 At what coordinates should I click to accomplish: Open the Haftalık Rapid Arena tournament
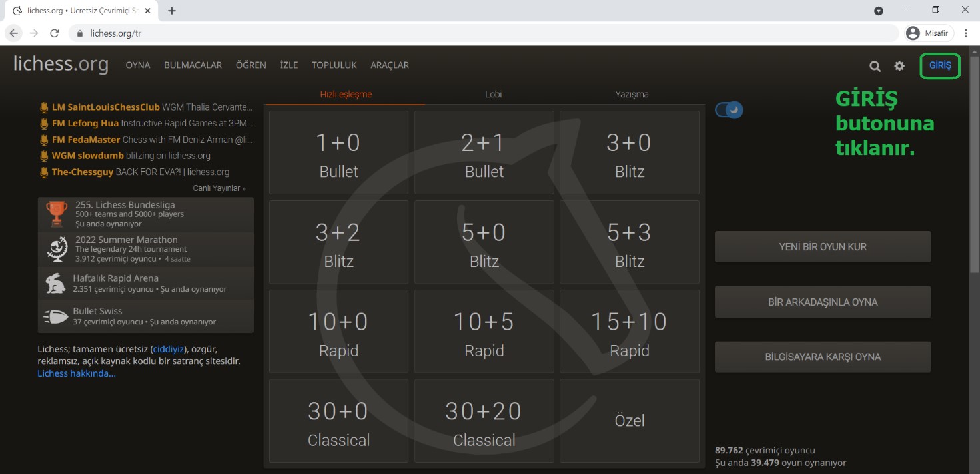[x=146, y=284]
